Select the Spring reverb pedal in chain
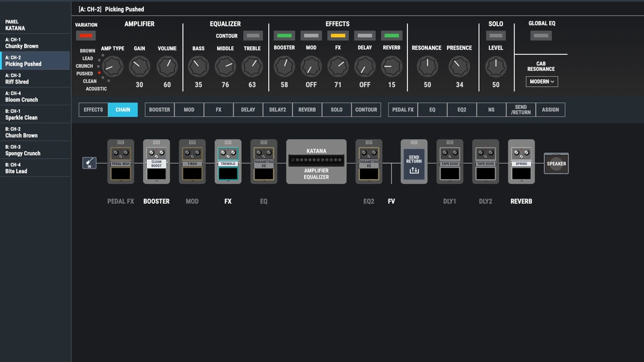The height and width of the screenshot is (362, 644). [521, 161]
